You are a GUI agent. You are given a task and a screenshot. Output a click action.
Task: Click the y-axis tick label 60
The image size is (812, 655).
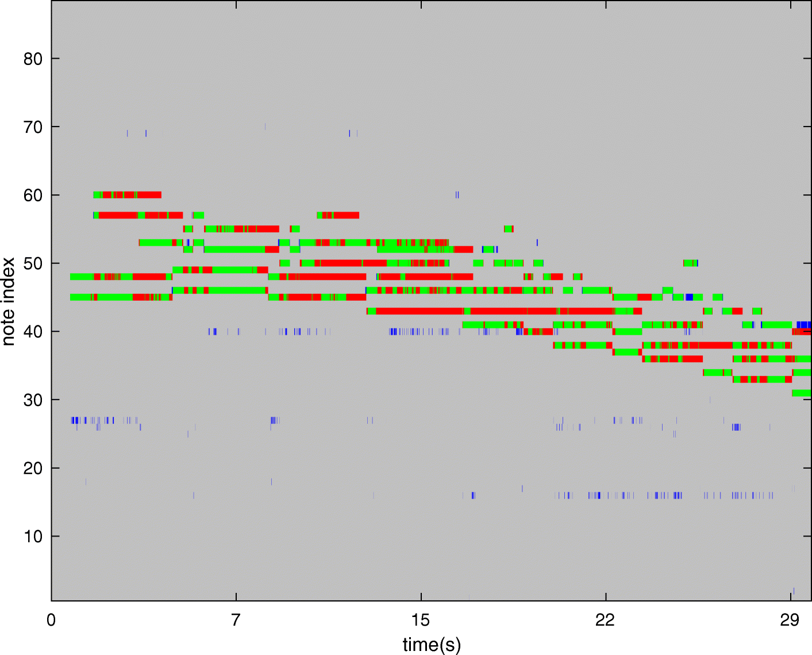click(33, 196)
